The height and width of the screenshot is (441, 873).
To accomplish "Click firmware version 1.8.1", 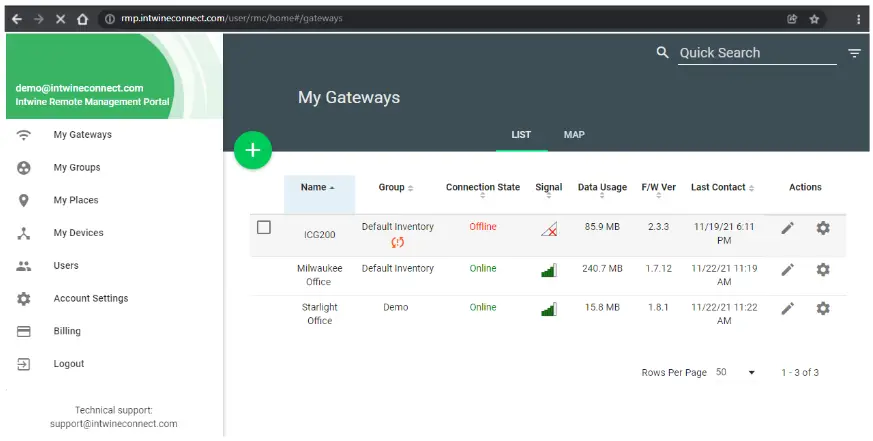I will coord(658,307).
